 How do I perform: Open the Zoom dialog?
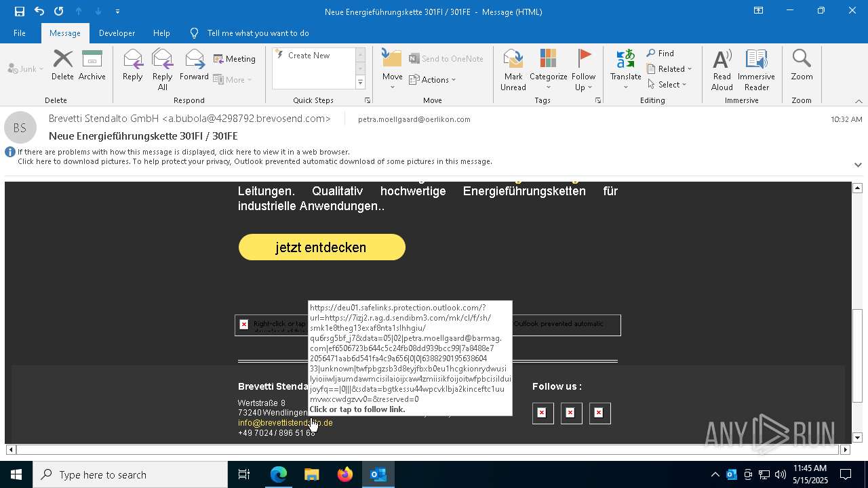(802, 66)
